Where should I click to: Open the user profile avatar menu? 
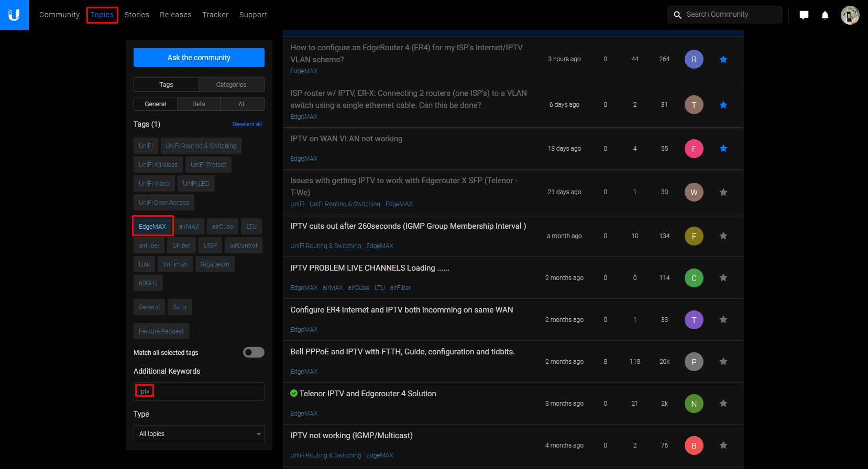tap(850, 15)
